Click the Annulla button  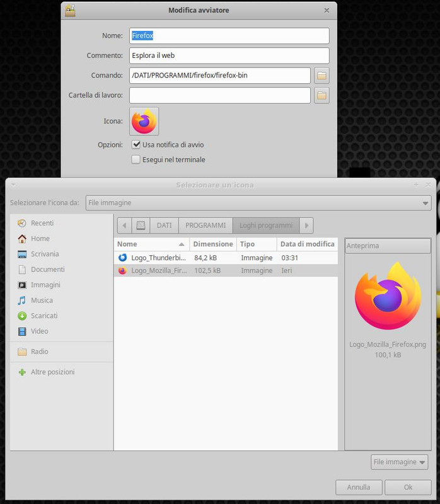coord(359,487)
